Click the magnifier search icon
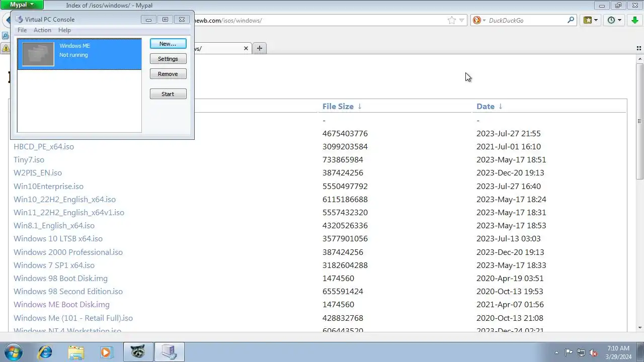644x362 pixels. [571, 20]
